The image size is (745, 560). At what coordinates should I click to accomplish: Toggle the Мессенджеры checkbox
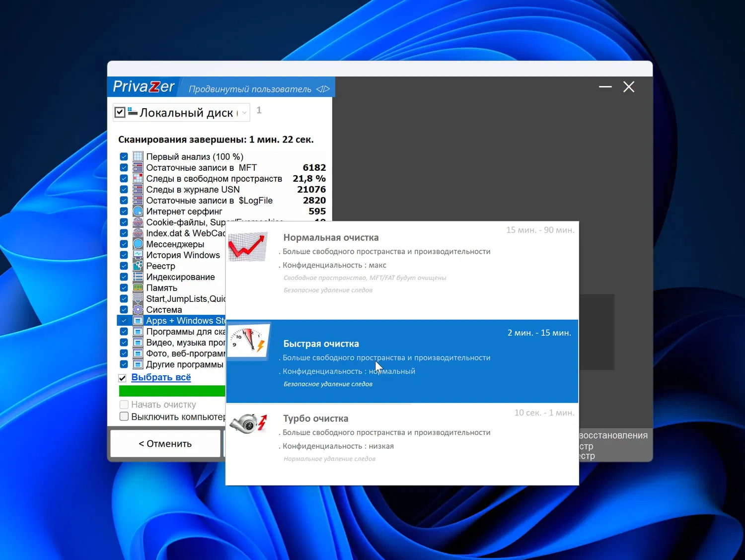click(124, 244)
